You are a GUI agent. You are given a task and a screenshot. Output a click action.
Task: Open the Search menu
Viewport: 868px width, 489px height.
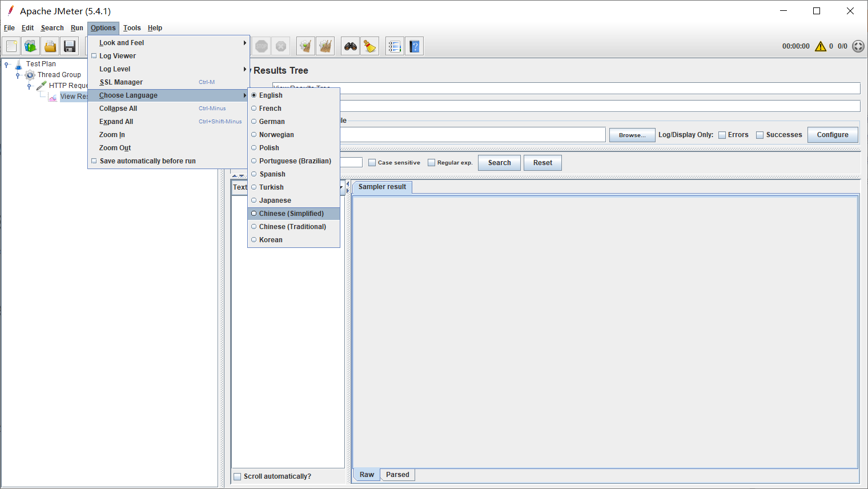[52, 28]
